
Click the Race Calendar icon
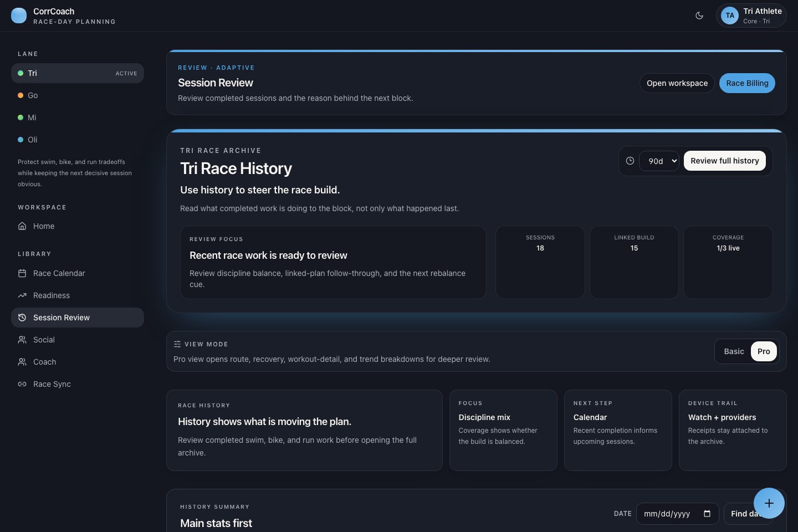pos(22,273)
